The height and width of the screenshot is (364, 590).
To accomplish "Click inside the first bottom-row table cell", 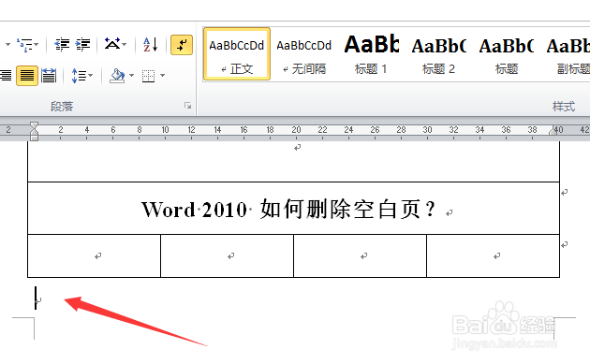I will (x=94, y=256).
